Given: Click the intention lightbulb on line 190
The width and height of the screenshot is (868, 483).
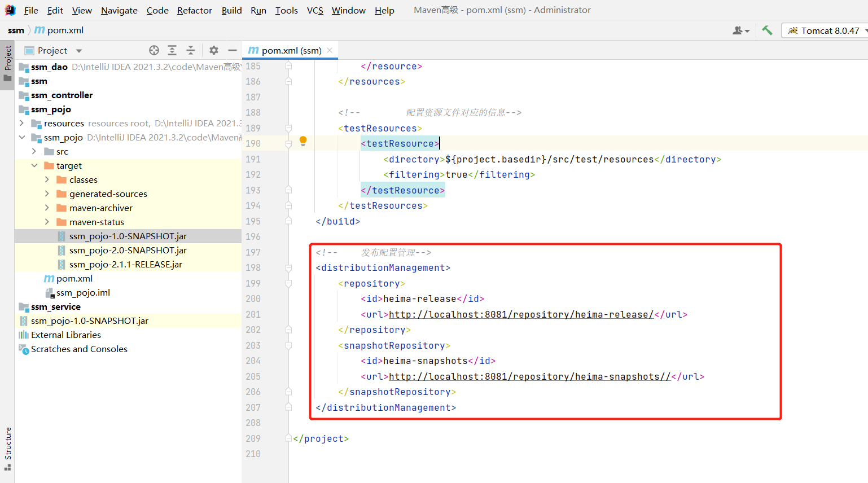Looking at the screenshot, I should tap(303, 141).
